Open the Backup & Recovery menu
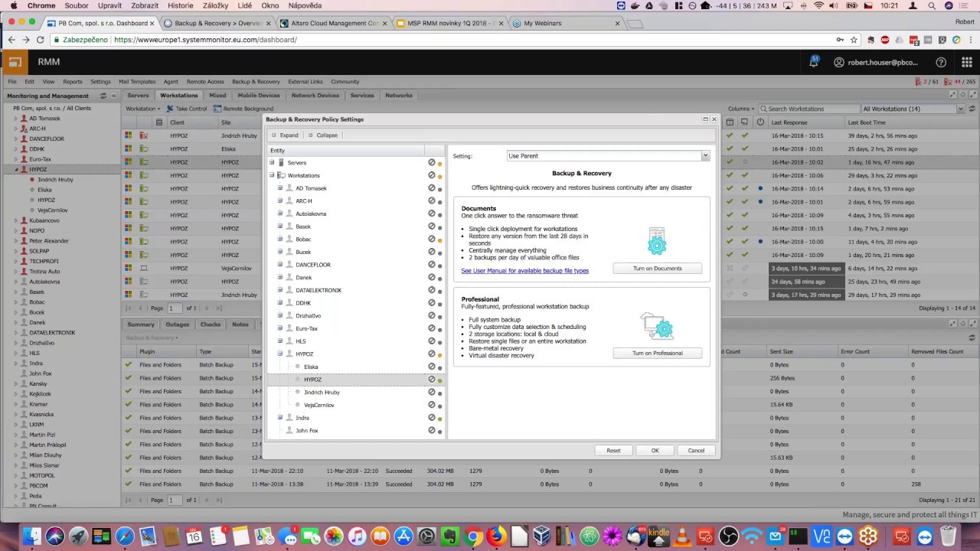The image size is (980, 551). [x=256, y=82]
